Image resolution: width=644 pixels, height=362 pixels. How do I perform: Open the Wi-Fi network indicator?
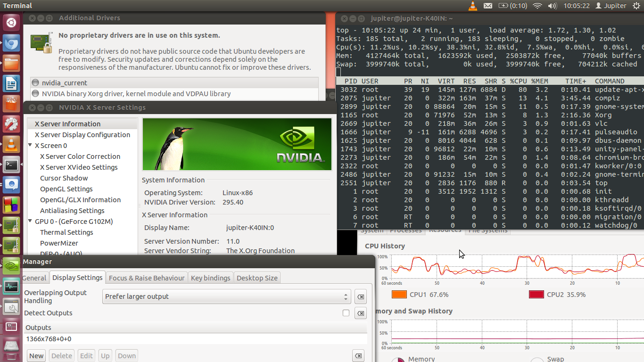click(x=537, y=6)
